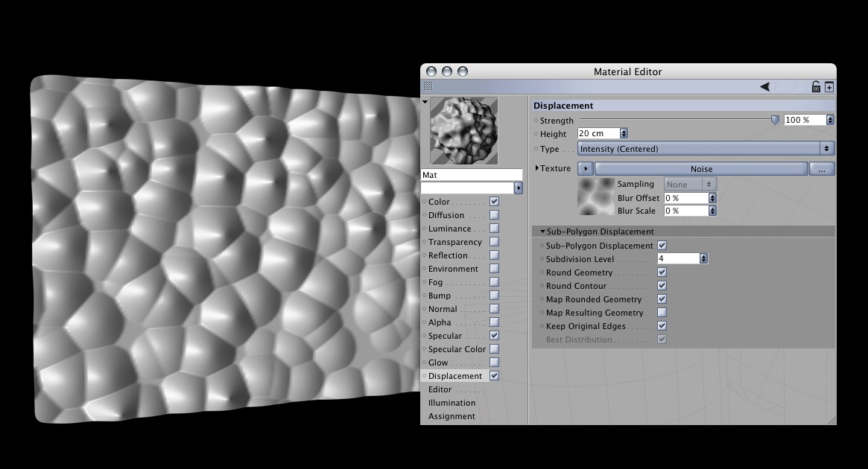Click the Blur Scale stepper arrows
Viewport: 868px width, 469px height.
pos(712,211)
